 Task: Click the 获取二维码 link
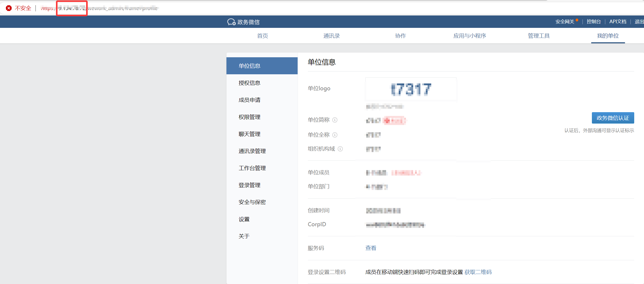click(478, 272)
